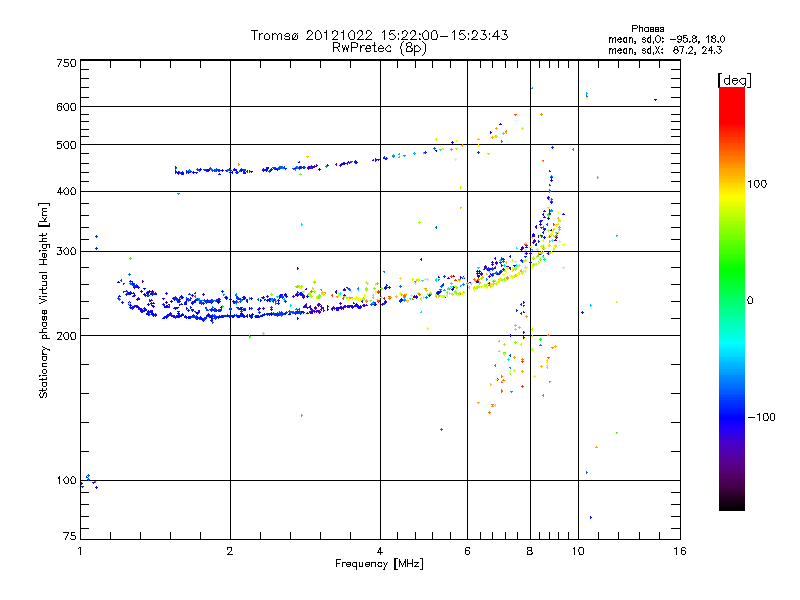Image resolution: width=800 pixels, height=600 pixels.
Task: Click the y-axis label '200'
Action: coord(66,336)
